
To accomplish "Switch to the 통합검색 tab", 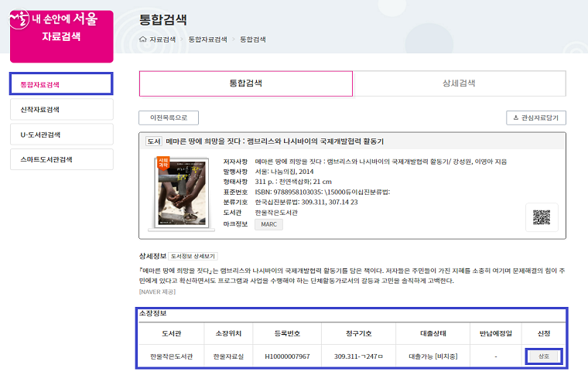I will [245, 84].
